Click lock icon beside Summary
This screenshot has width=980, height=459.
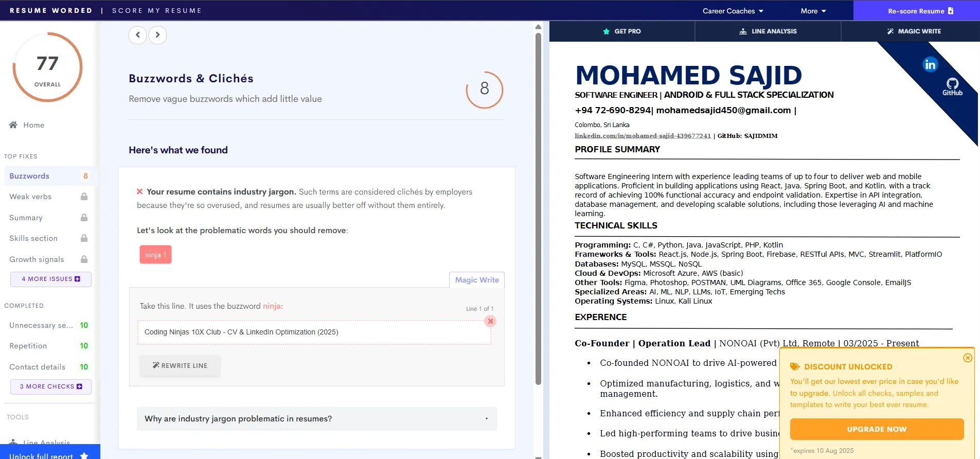tap(84, 218)
